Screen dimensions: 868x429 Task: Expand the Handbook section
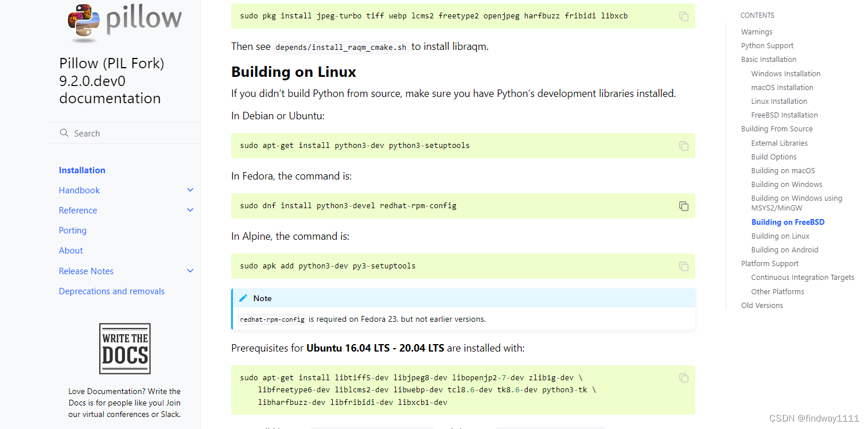point(190,190)
